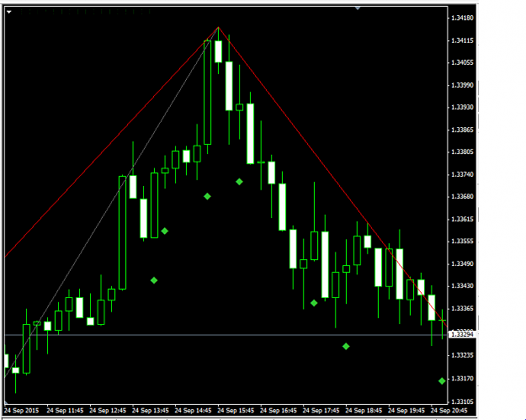This screenshot has height=420, width=526.
Task: Click the 1.34180 price axis label
Action: pyautogui.click(x=463, y=18)
